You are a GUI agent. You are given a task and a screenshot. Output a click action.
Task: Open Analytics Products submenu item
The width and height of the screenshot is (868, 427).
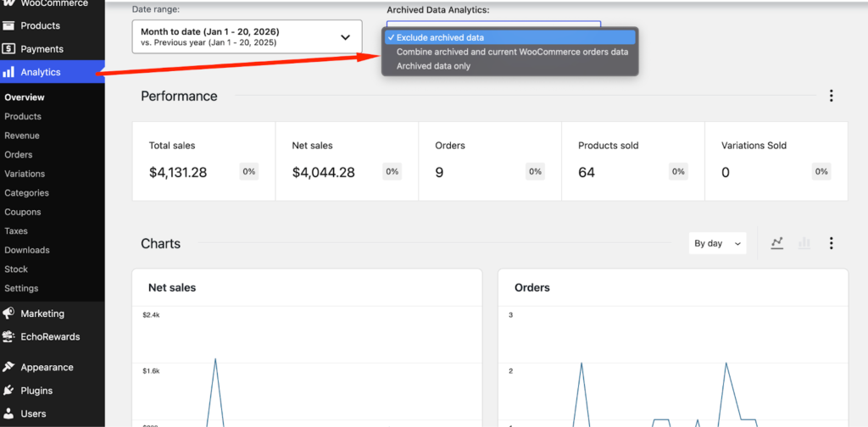coord(23,116)
